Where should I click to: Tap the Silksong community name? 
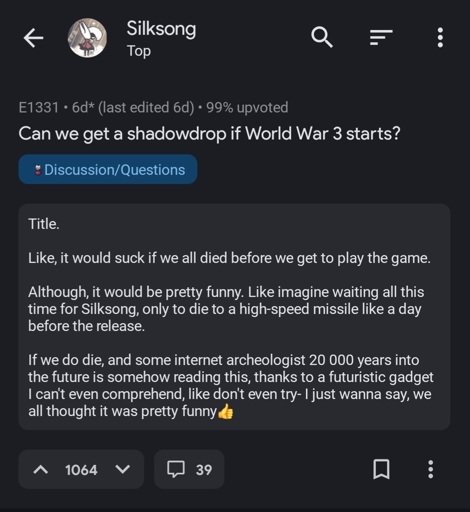161,29
